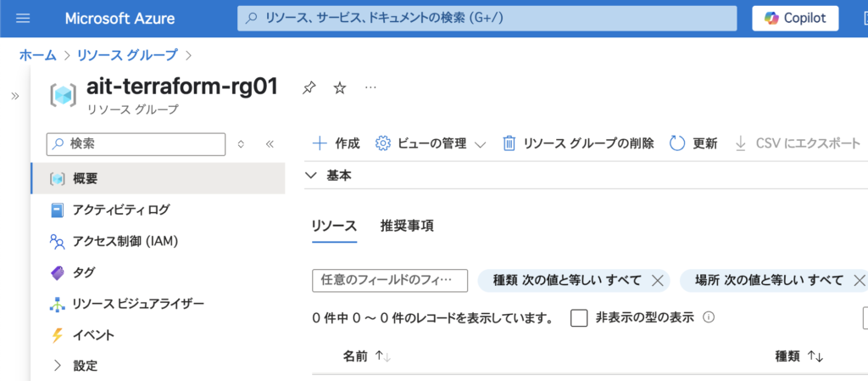Add resource group to favorites star
The height and width of the screenshot is (381, 868).
point(340,87)
